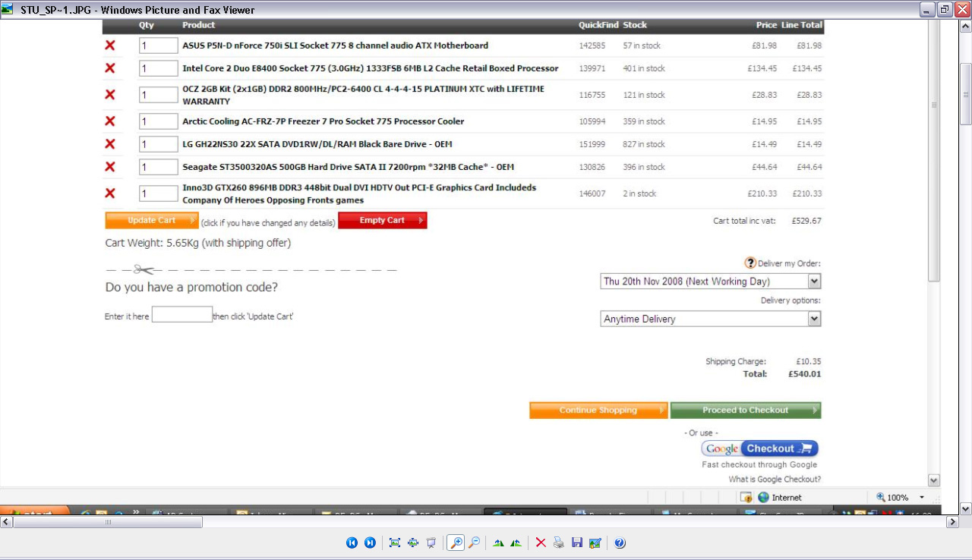Screen dimensions: 972x560
Task: Click the viewer's horizontal scrollbar thumb
Action: pyautogui.click(x=108, y=522)
